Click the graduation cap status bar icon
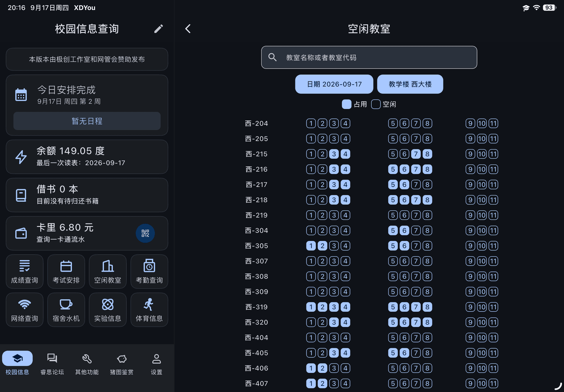This screenshot has width=564, height=392. coord(526,8)
